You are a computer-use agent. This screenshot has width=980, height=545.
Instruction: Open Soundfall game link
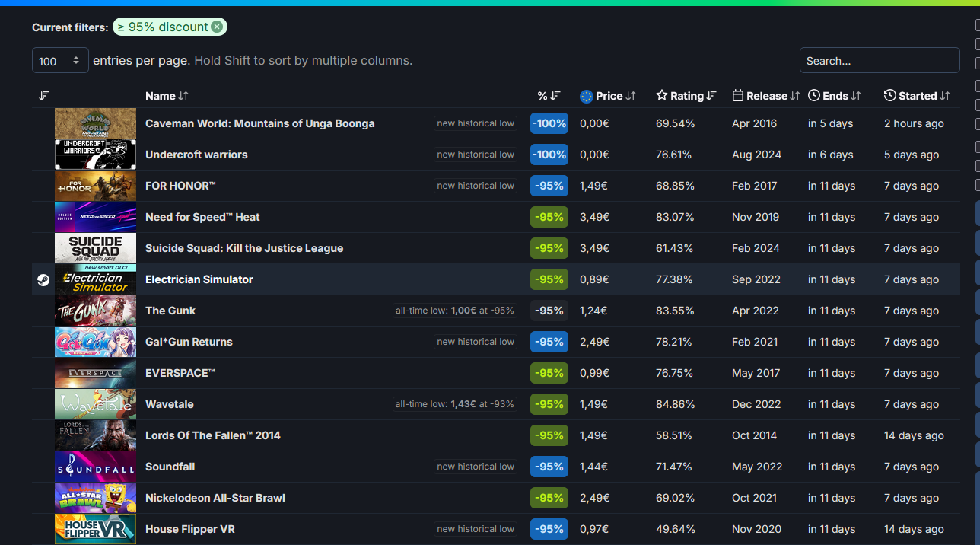(x=170, y=467)
